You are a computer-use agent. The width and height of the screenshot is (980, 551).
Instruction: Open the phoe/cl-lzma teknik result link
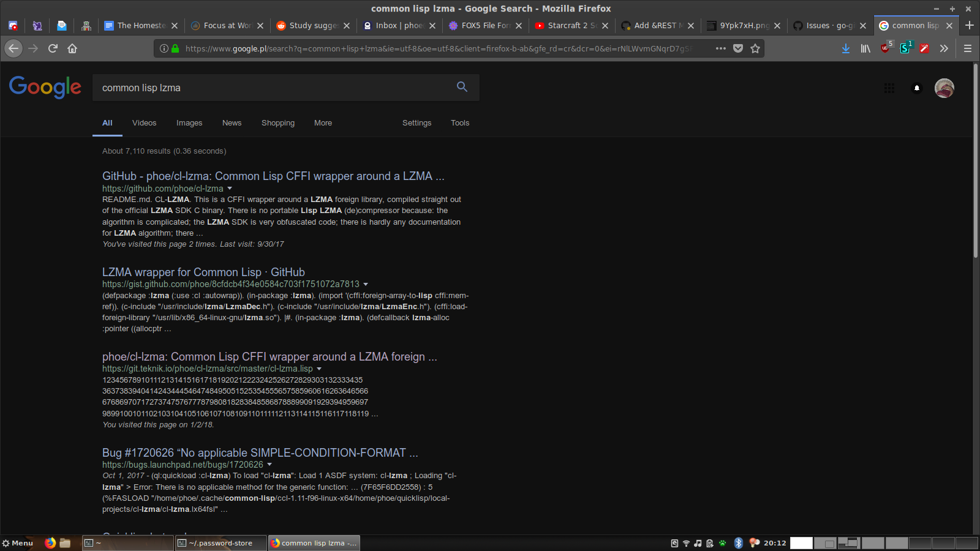click(x=269, y=356)
